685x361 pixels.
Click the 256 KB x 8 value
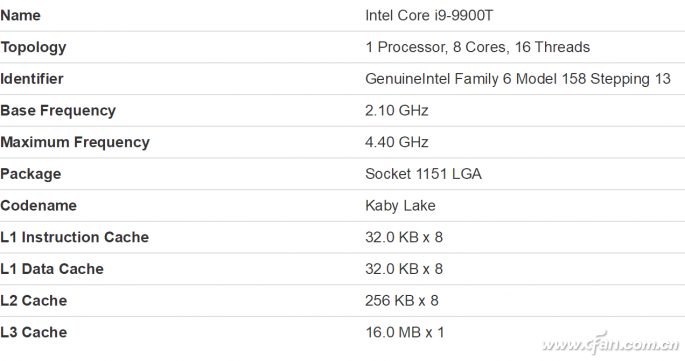click(x=402, y=301)
